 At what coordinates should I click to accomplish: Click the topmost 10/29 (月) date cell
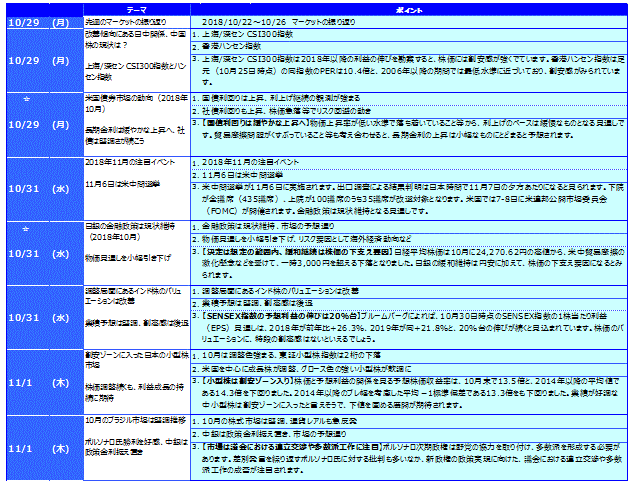coord(39,20)
